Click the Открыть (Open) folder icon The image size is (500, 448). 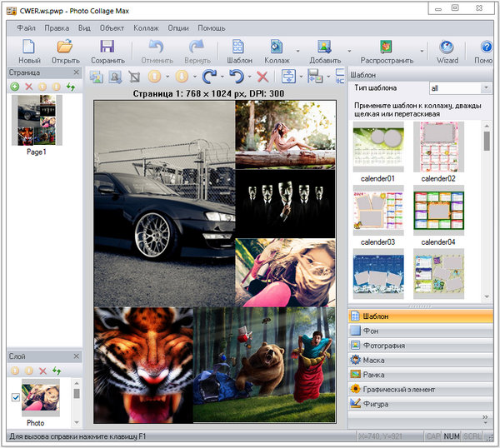(65, 47)
